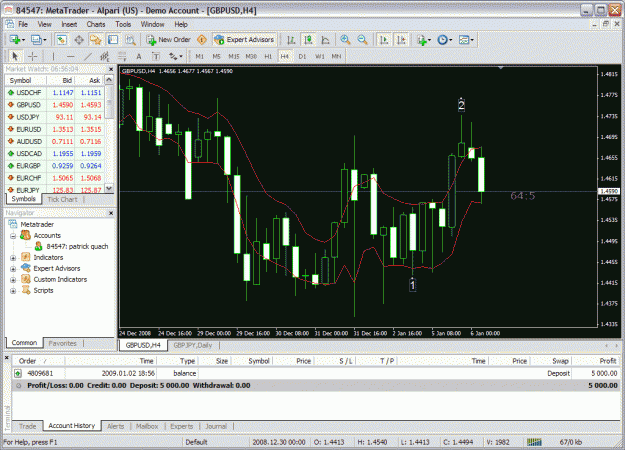Expand the Accounts tree node
The width and height of the screenshot is (625, 450).
13,236
